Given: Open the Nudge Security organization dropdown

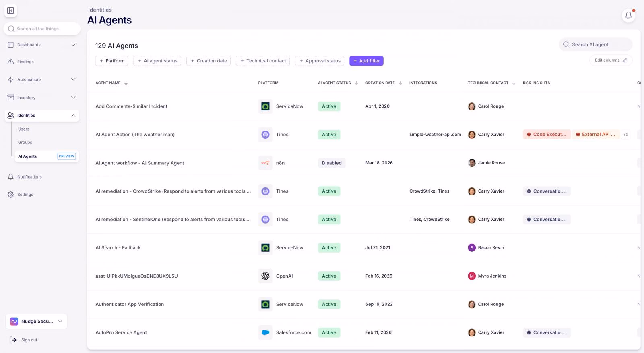Looking at the screenshot, I should 37,322.
